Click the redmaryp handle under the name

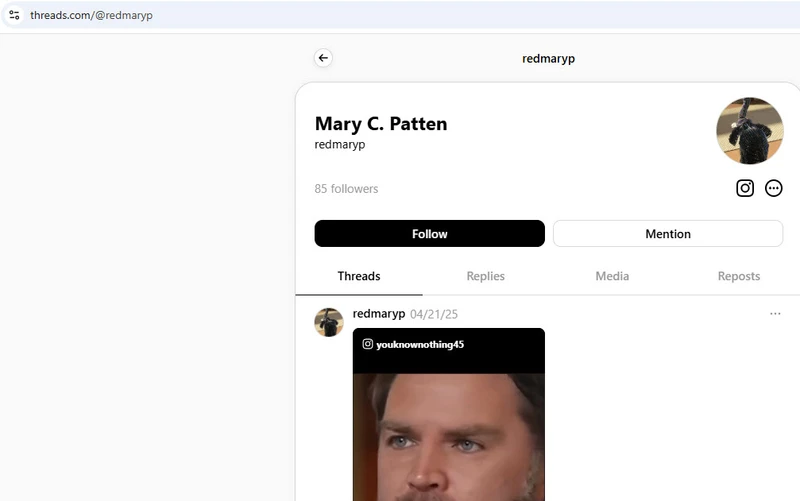340,144
